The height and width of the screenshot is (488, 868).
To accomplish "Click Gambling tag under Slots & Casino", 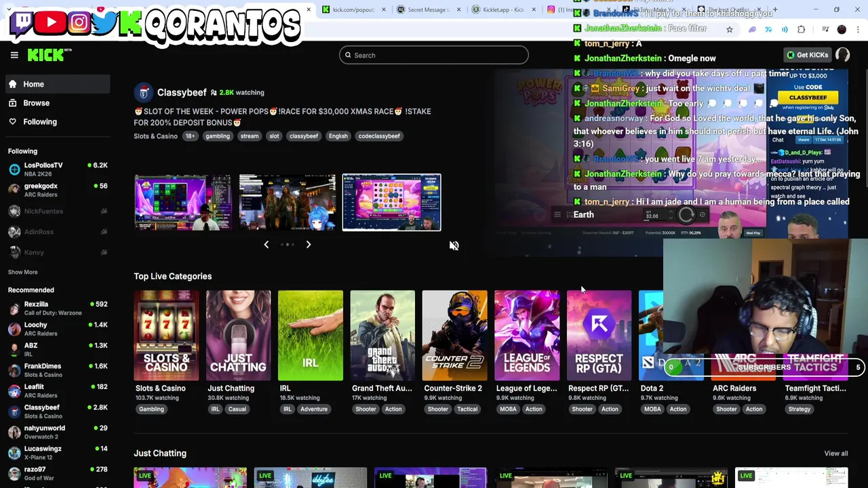I will (x=151, y=409).
